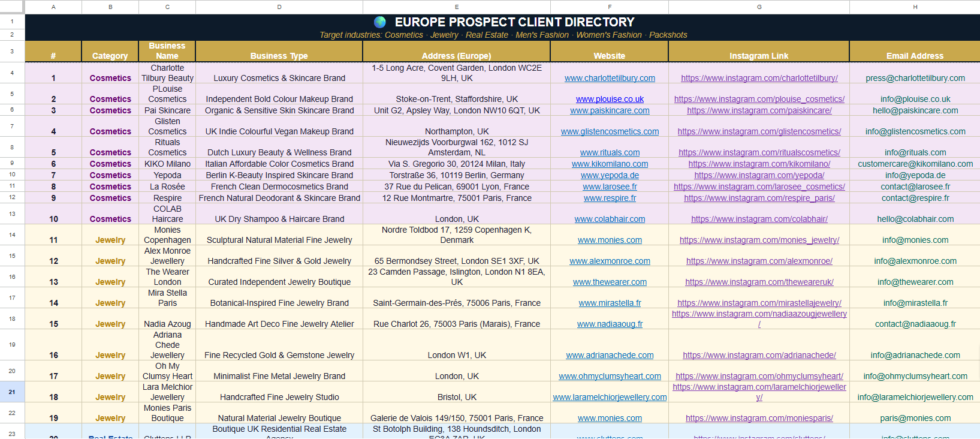Image resolution: width=980 pixels, height=439 pixels.
Task: Select row 21 header
Action: [12, 392]
